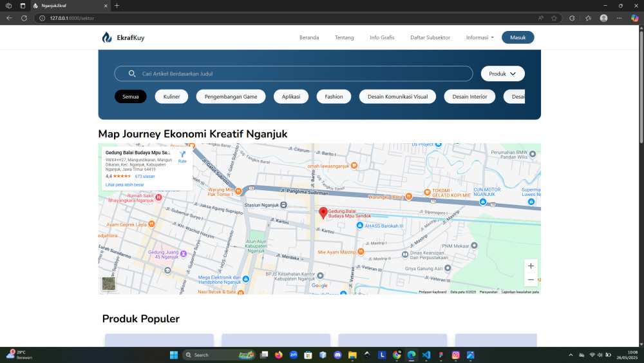Viewport: 644px width, 363px height.
Task: Click the taskbar Search box
Action: pyautogui.click(x=218, y=355)
